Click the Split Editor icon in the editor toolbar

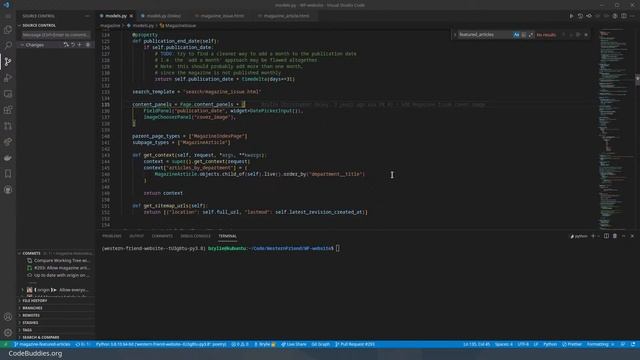point(624,16)
